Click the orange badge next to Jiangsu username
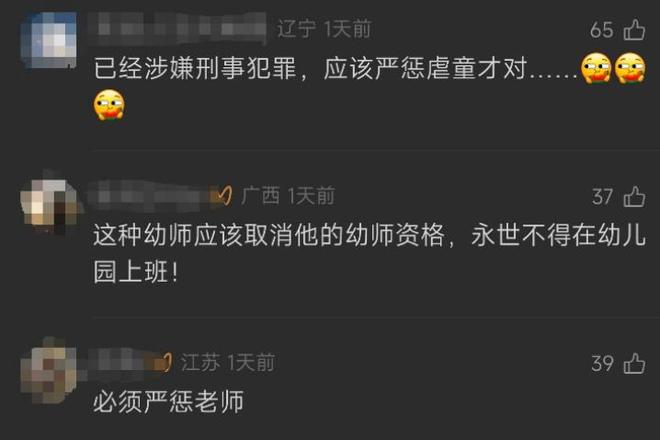 165,362
